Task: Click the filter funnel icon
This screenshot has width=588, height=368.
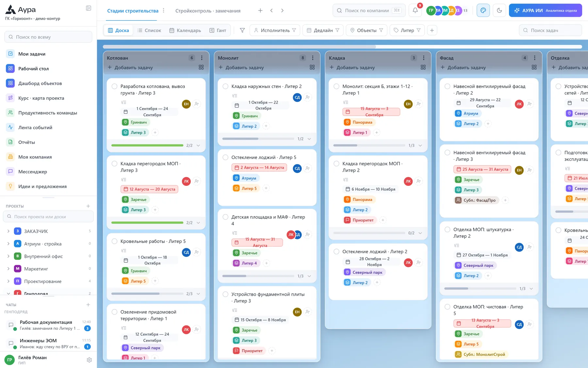Action: [242, 30]
